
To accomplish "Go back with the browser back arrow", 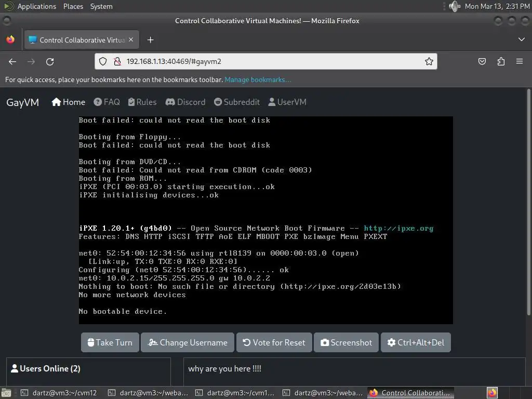I will [x=12, y=61].
